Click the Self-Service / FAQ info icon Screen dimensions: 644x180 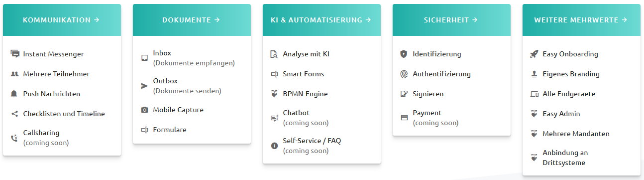pyautogui.click(x=274, y=146)
